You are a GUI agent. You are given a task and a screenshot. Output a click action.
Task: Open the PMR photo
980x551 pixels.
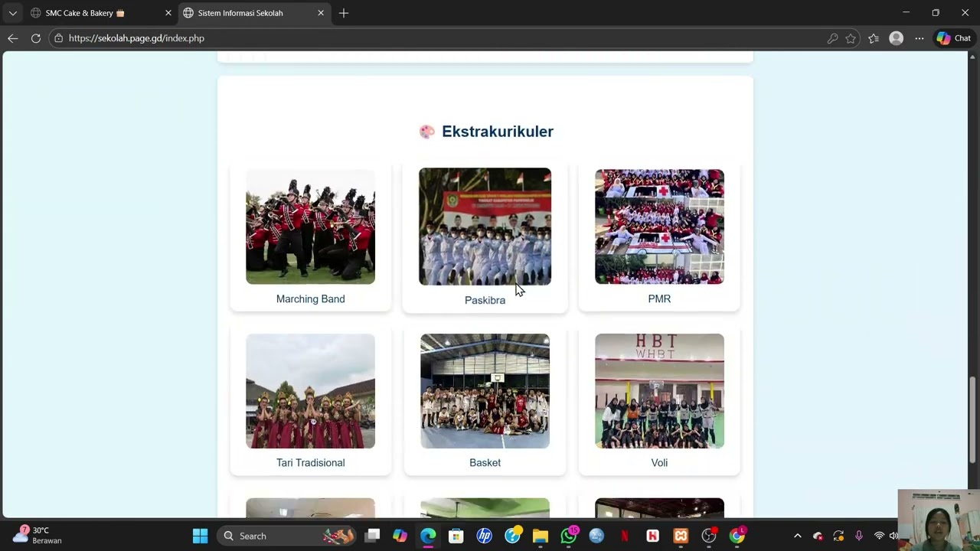pos(659,227)
